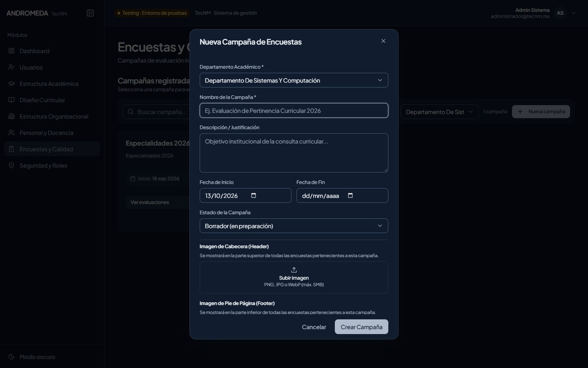Open the Estado de la Campaña dropdown
The height and width of the screenshot is (368, 588).
point(294,226)
